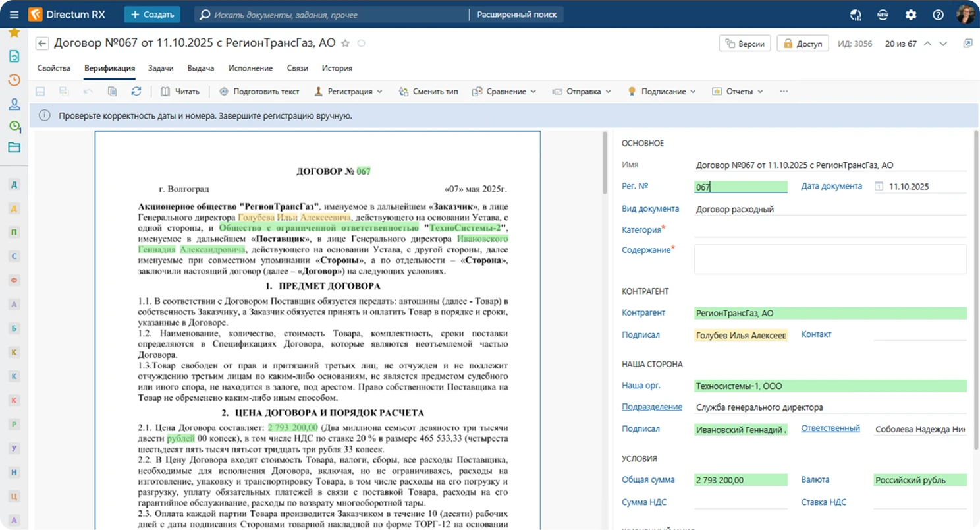Viewport: 980px width, 530px height.
Task: Open the NEW updates icon in header
Action: (x=883, y=15)
